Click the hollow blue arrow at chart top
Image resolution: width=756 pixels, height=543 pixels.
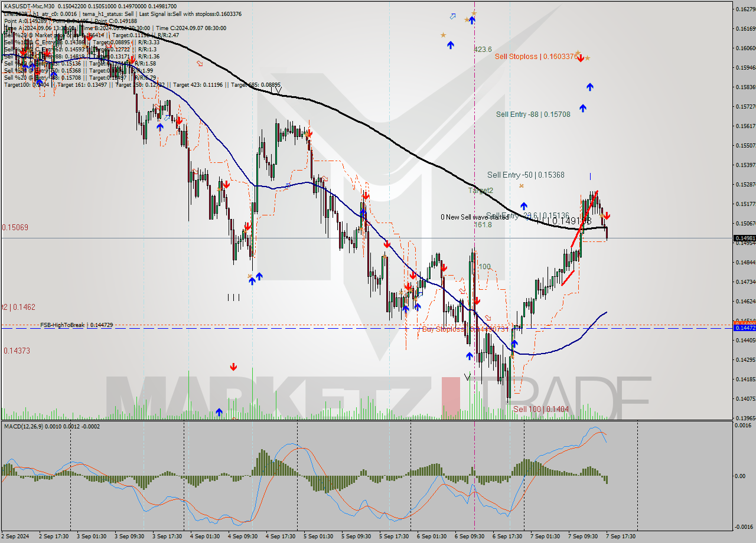pyautogui.click(x=452, y=17)
